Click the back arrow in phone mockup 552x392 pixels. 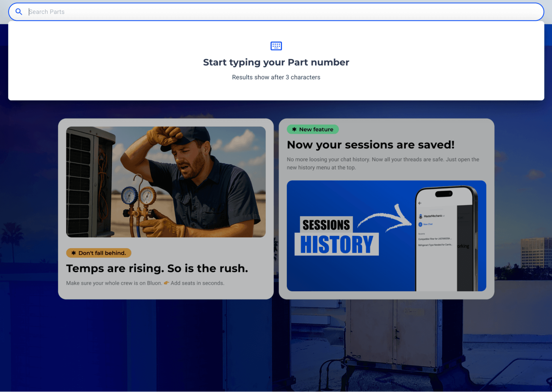click(420, 203)
